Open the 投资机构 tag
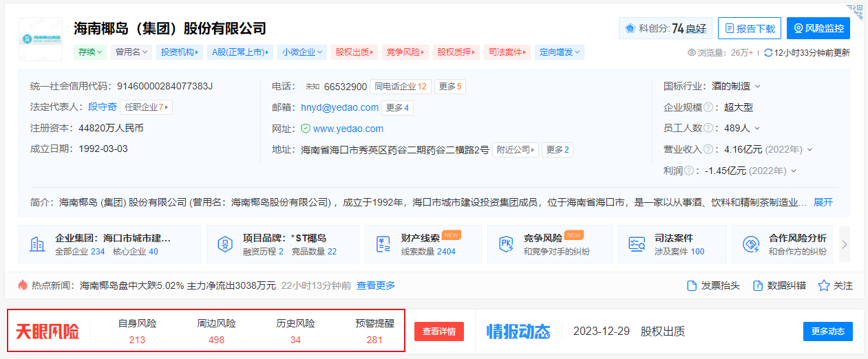868x359 pixels. (x=180, y=52)
